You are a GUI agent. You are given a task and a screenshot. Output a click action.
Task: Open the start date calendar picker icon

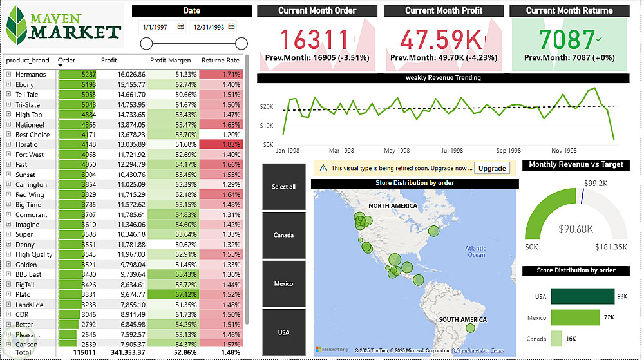pos(181,26)
